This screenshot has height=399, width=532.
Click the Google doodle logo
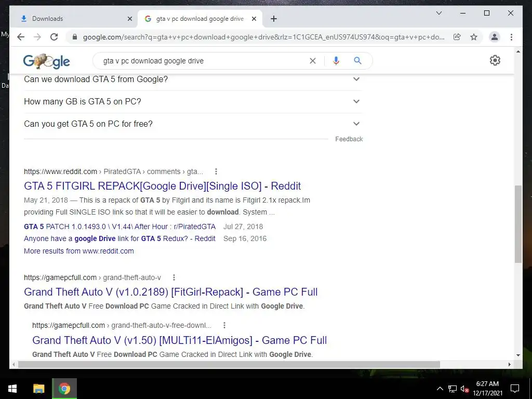[x=46, y=61]
